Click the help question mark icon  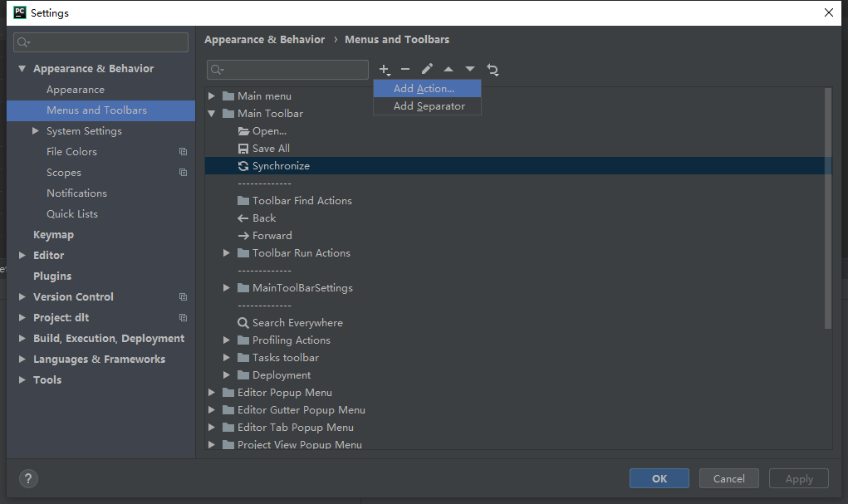[x=28, y=478]
